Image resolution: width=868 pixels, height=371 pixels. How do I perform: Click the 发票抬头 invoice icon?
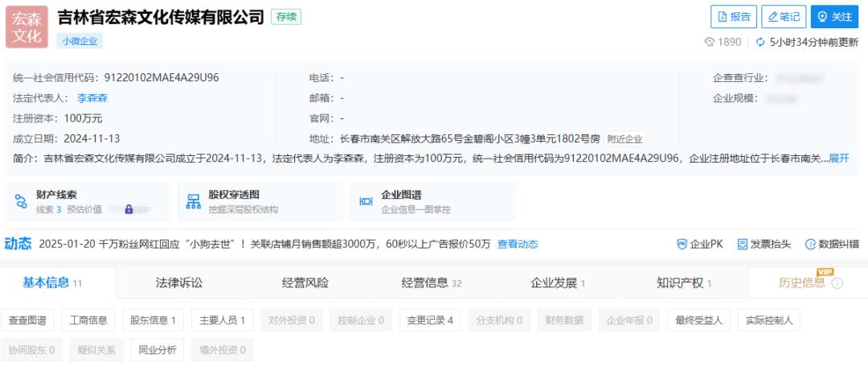(x=743, y=244)
